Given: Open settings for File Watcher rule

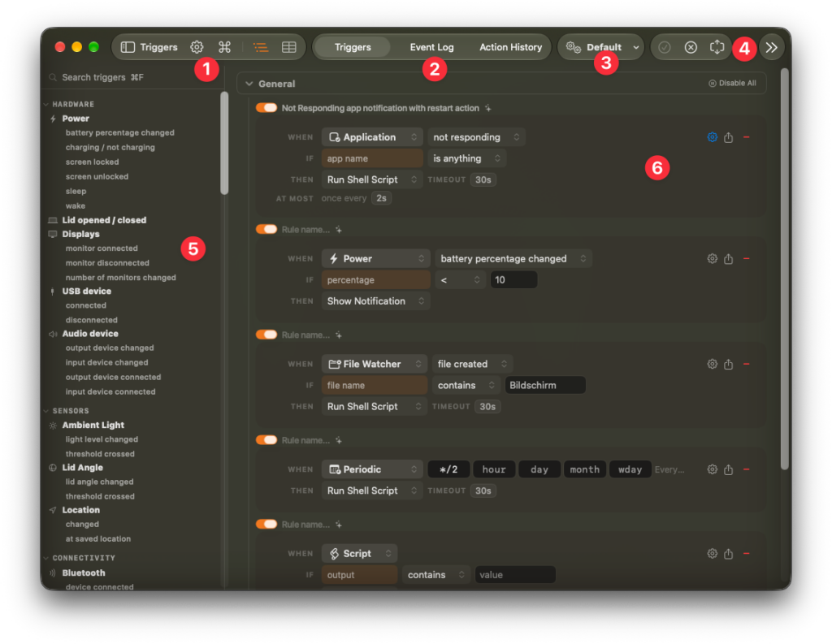Looking at the screenshot, I should click(712, 365).
